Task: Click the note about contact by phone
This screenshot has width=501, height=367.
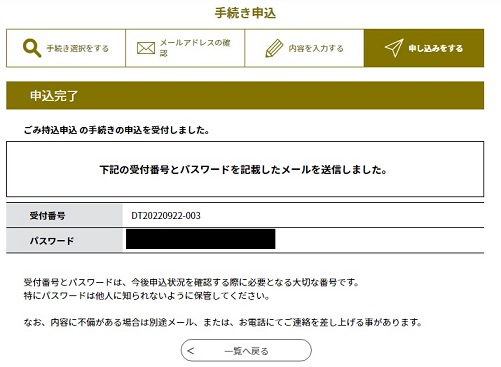Action: click(223, 322)
